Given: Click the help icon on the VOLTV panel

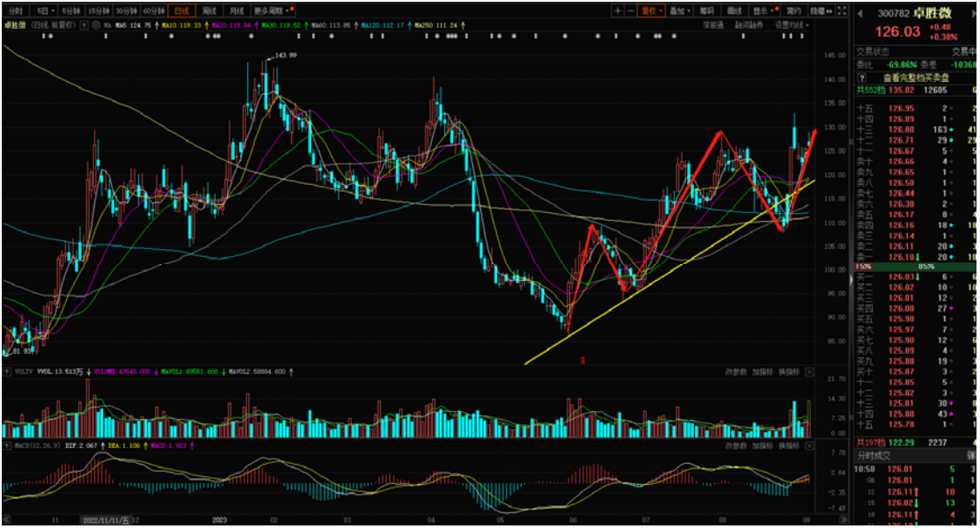Looking at the screenshot, I should (8, 371).
